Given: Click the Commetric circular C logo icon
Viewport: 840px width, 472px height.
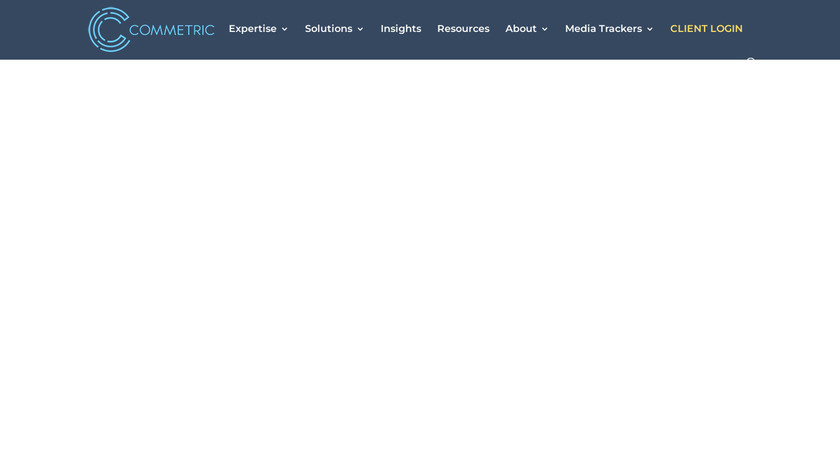Looking at the screenshot, I should coord(109,29).
